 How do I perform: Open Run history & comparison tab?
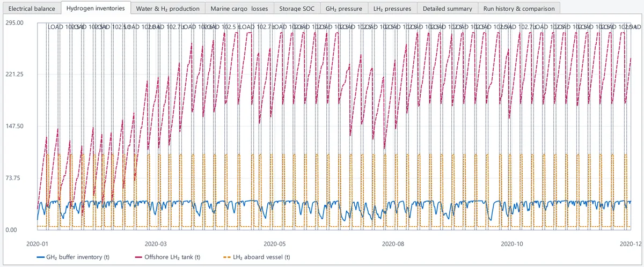(519, 9)
